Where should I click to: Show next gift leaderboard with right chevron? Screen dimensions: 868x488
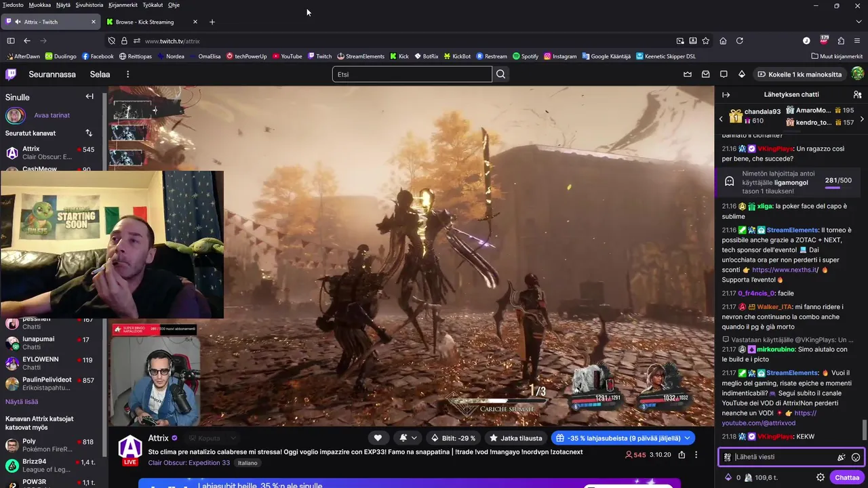coord(862,119)
